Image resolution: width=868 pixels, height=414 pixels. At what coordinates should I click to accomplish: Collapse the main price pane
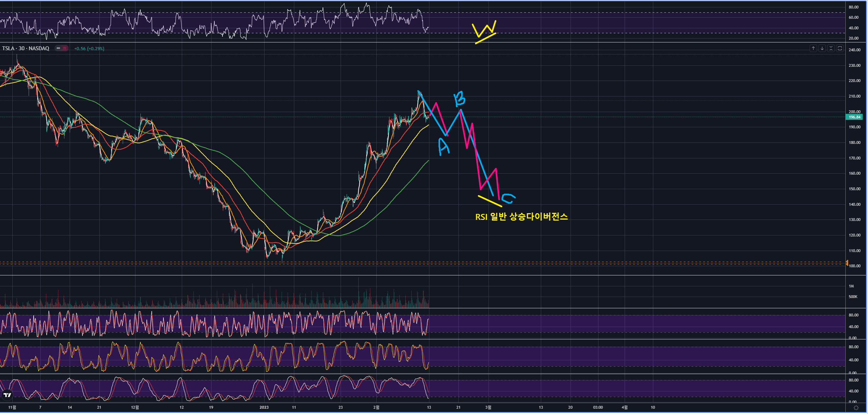click(831, 48)
